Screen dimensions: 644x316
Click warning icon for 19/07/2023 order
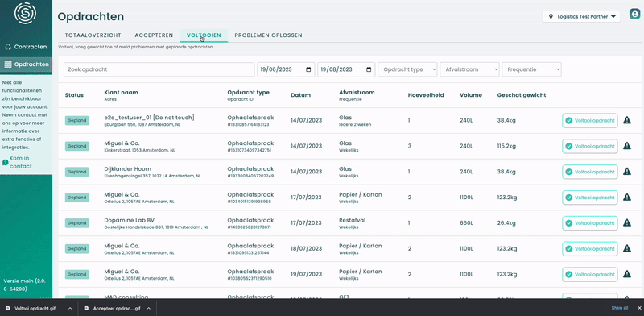(x=627, y=274)
